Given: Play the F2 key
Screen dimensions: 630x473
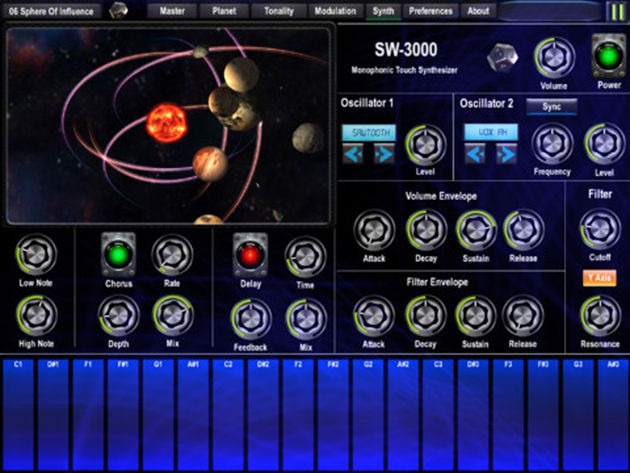Looking at the screenshot, I should pyautogui.click(x=298, y=415).
